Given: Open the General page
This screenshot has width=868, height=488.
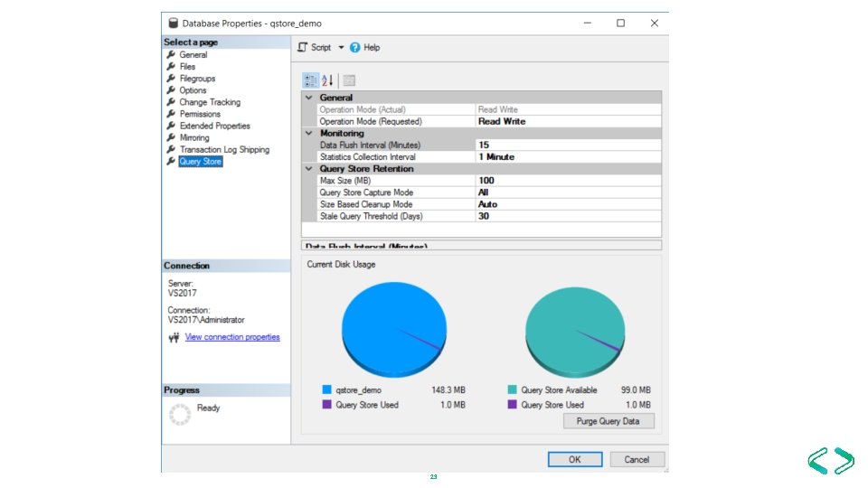Looking at the screenshot, I should pyautogui.click(x=193, y=55).
